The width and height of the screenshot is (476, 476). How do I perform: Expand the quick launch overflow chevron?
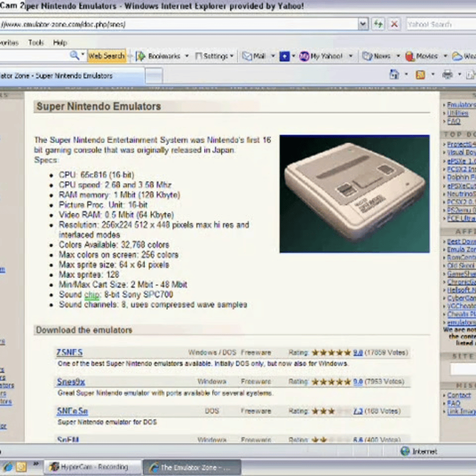click(x=36, y=464)
